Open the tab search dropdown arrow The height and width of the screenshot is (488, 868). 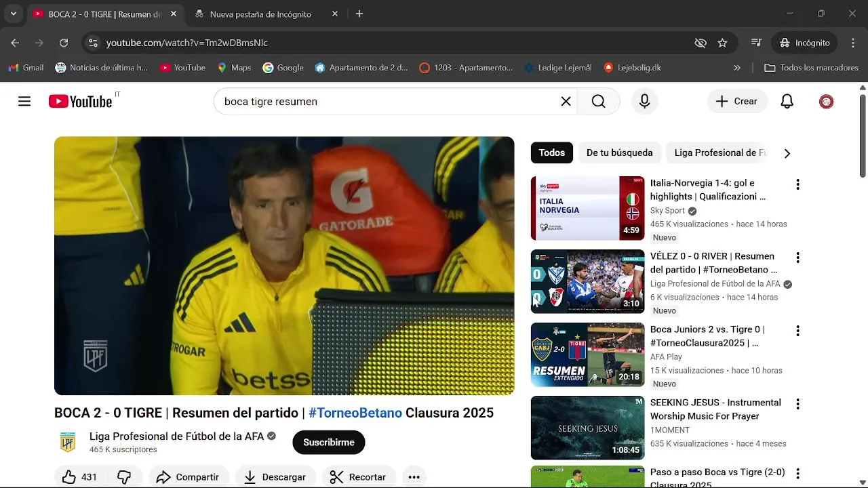13,14
